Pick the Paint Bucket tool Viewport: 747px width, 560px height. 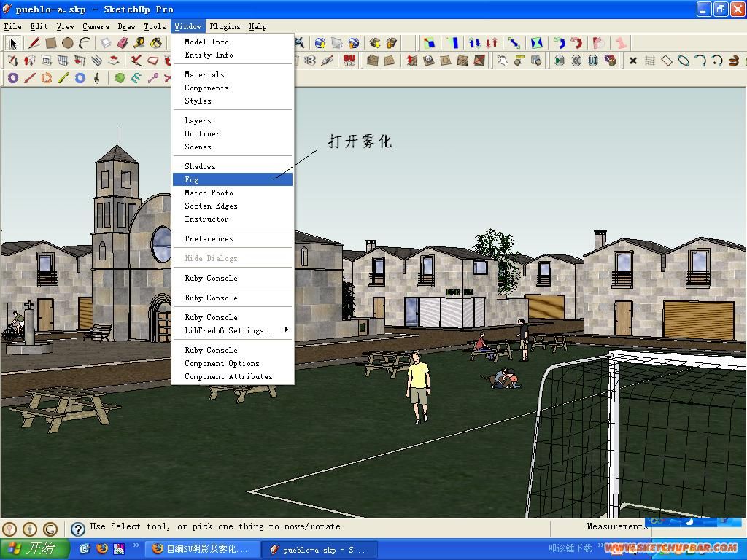click(156, 43)
